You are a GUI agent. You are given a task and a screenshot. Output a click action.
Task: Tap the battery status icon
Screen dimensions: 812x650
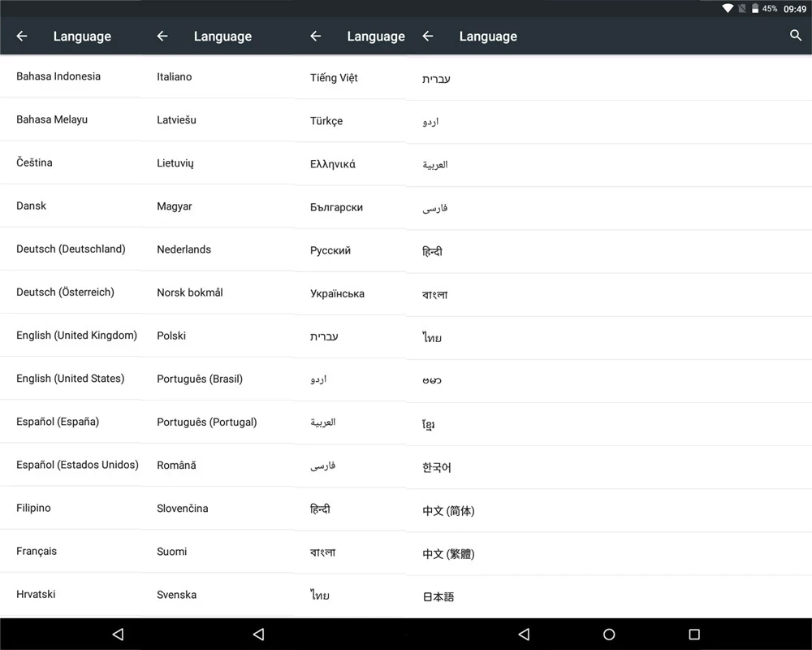coord(755,8)
